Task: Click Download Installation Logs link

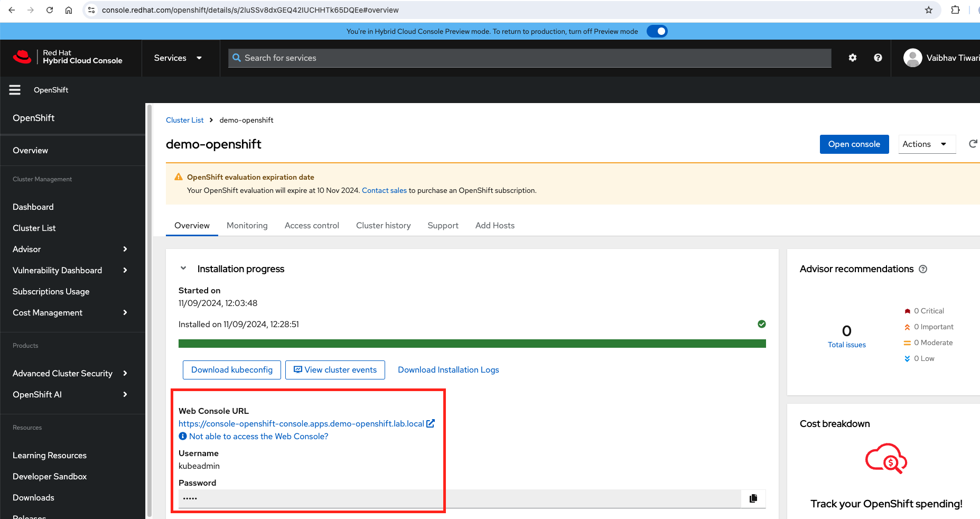Action: coord(449,370)
